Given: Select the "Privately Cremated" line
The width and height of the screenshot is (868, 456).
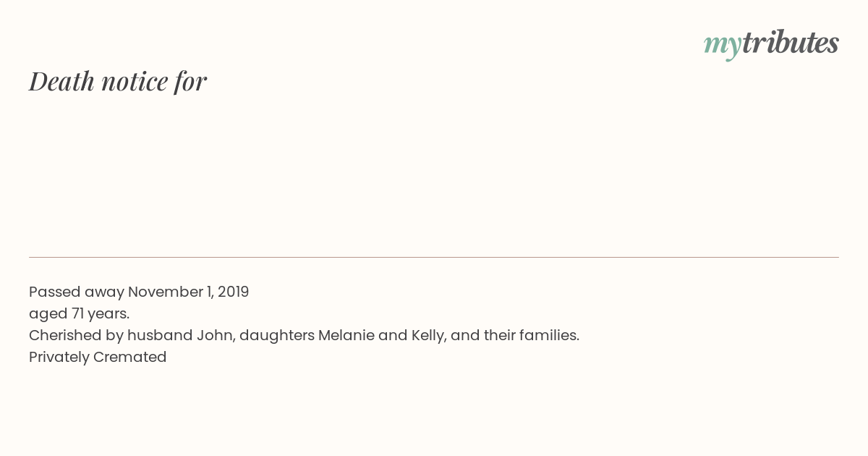Looking at the screenshot, I should tap(98, 357).
